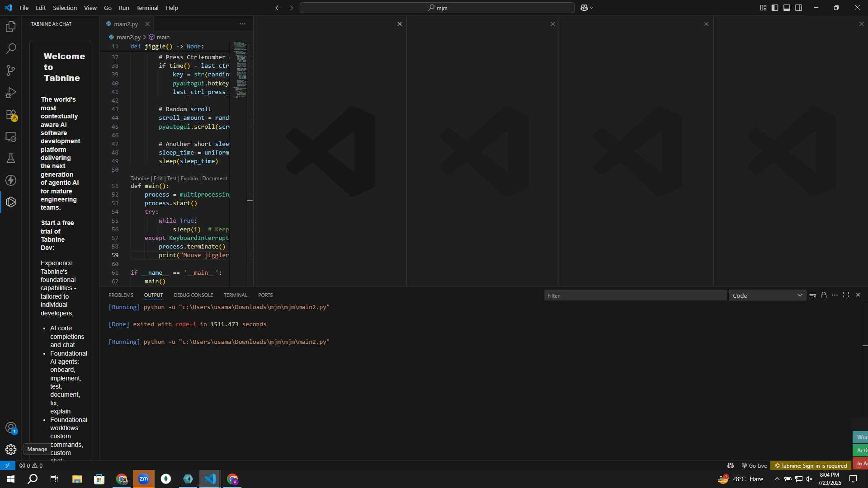Select the Output panel tab
The height and width of the screenshot is (488, 868).
(x=153, y=295)
